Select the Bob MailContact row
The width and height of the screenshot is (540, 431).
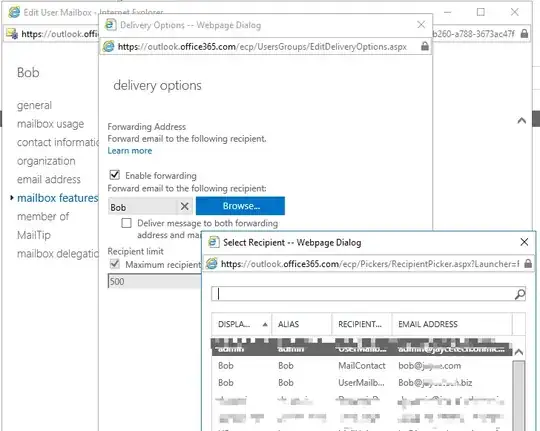362,366
